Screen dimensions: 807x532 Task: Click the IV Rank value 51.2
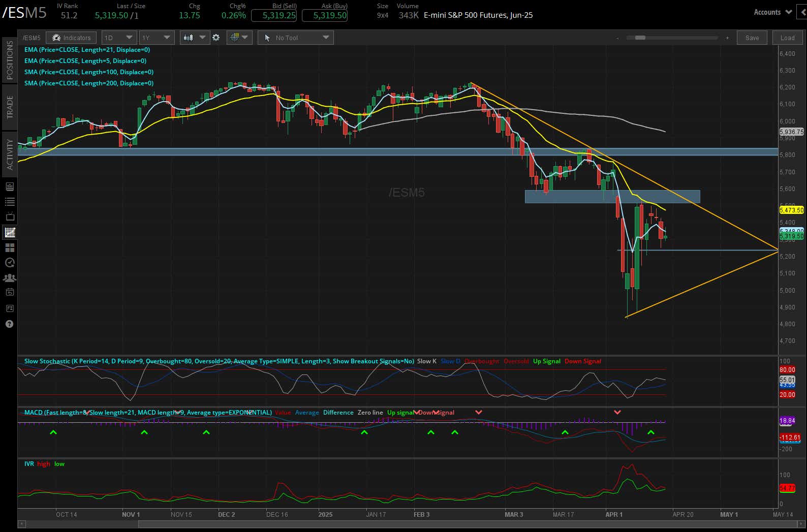click(x=69, y=15)
